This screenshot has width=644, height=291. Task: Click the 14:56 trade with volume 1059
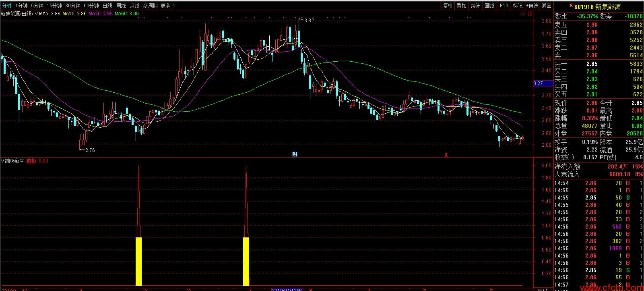(x=599, y=248)
